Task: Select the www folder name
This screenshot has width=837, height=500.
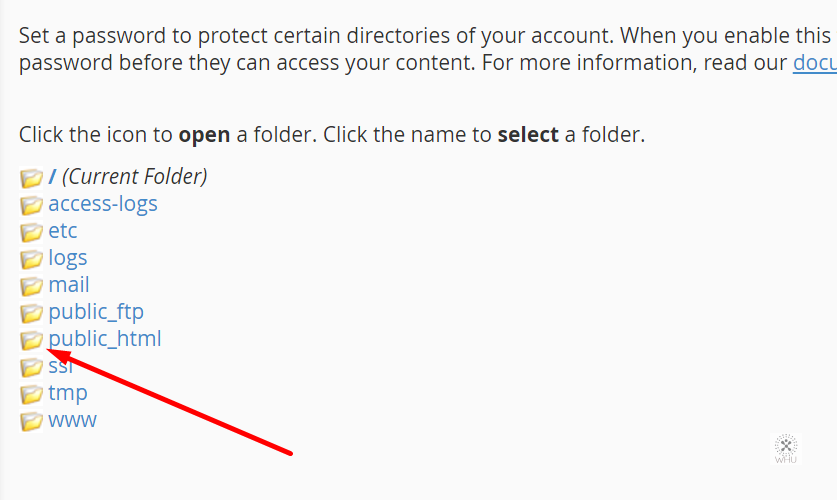Action: click(x=73, y=420)
